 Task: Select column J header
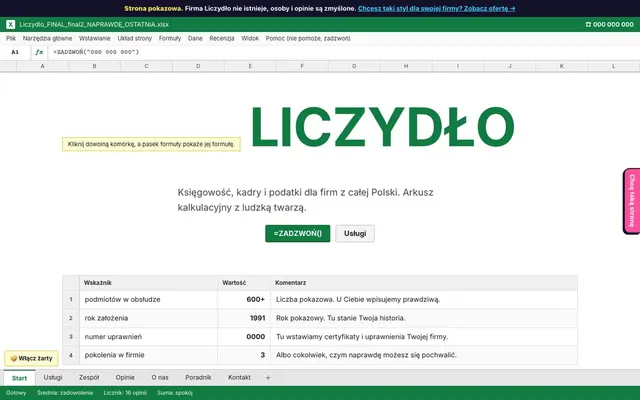tap(509, 66)
